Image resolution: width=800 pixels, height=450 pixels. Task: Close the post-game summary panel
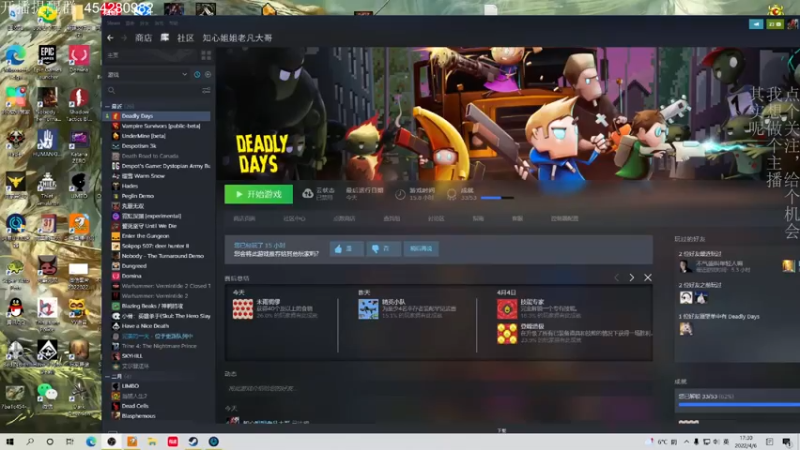pyautogui.click(x=647, y=278)
